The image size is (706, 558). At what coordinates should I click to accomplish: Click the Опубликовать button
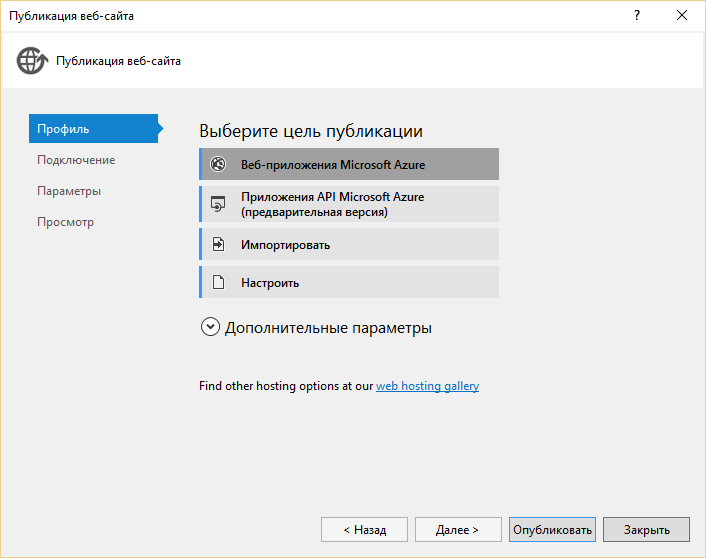(552, 530)
